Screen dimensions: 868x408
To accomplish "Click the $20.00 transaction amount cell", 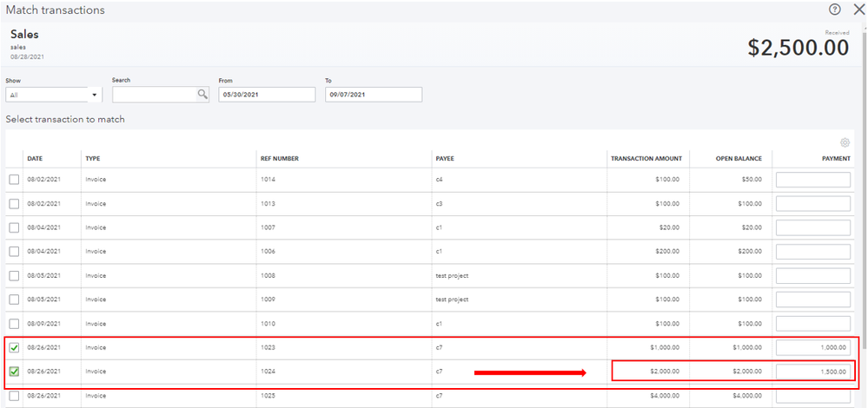I will click(669, 227).
